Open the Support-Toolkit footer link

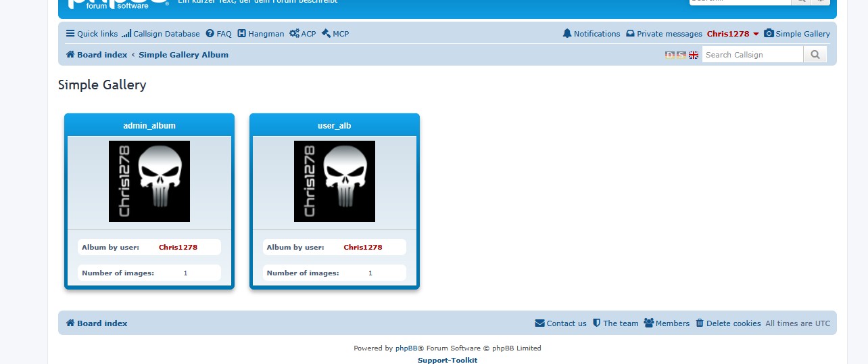click(x=448, y=360)
